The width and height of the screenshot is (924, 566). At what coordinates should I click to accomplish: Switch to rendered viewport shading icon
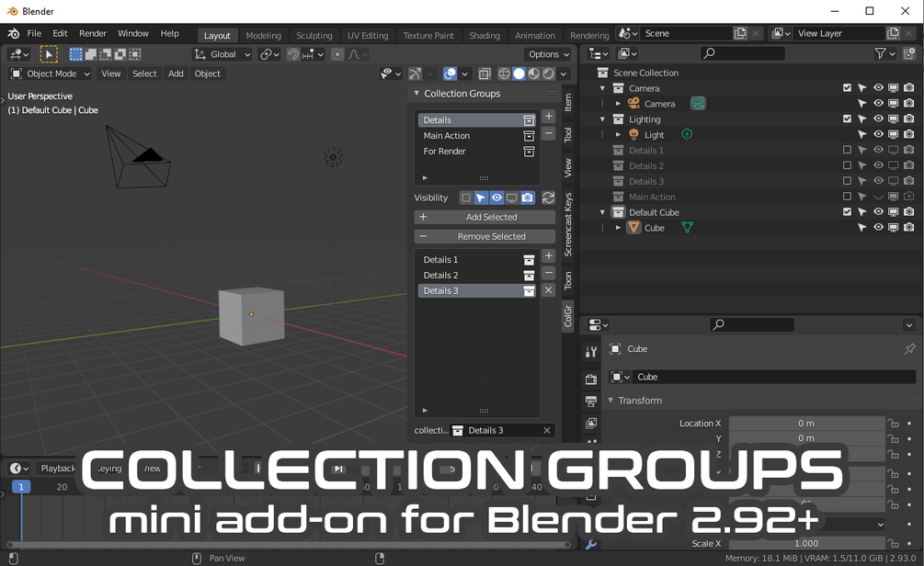click(549, 74)
